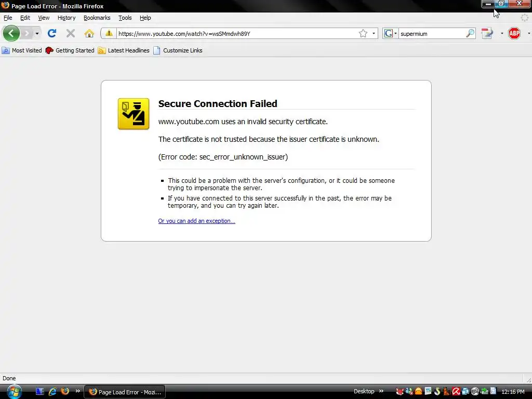Click 'Or you can add an exception…' link
This screenshot has width=532, height=399.
tap(196, 221)
